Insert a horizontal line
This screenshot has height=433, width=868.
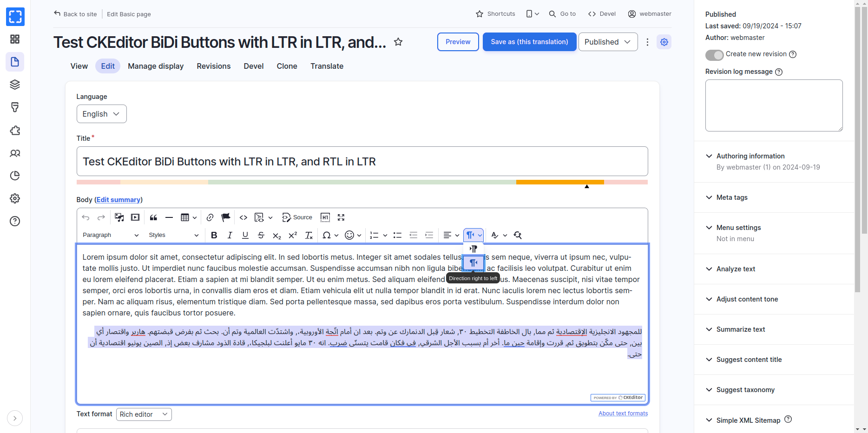pyautogui.click(x=169, y=217)
